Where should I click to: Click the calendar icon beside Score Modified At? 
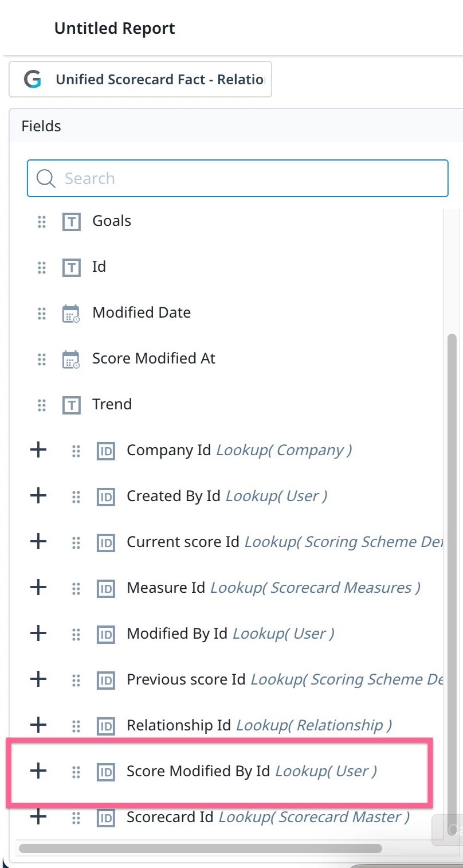71,359
